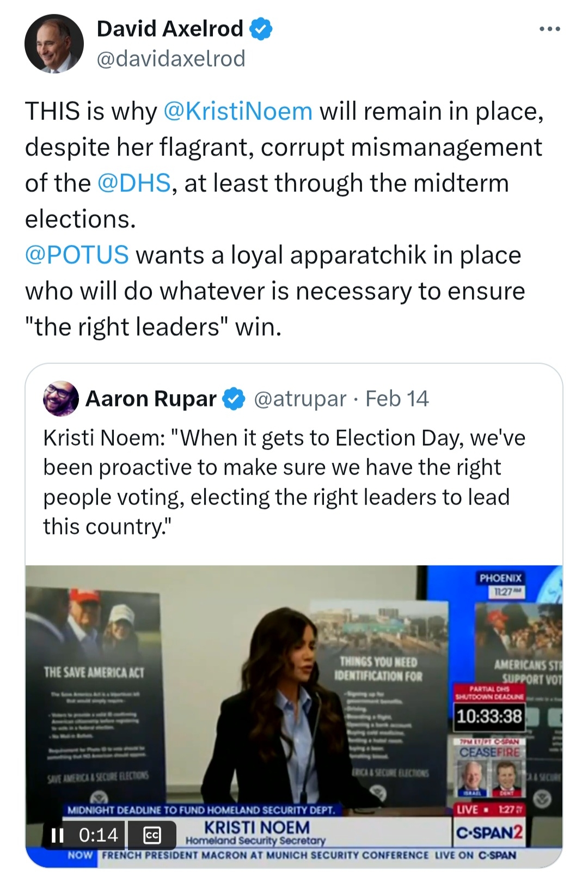Click the main tweet text body

click(x=283, y=218)
